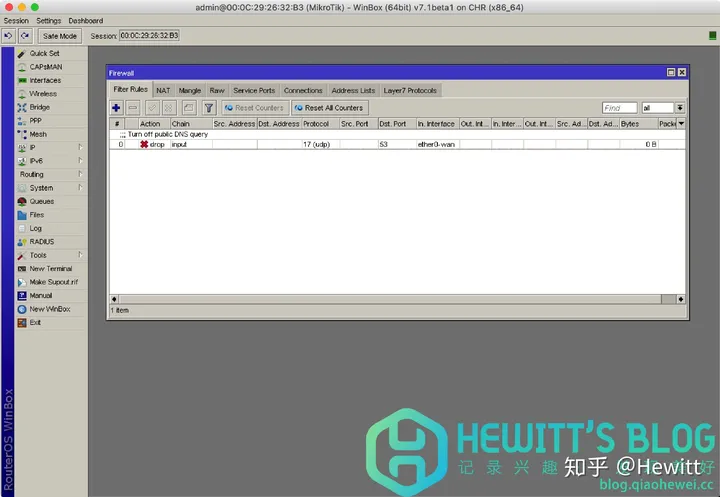Viewport: 720px width, 497px height.
Task: Expand the IPv6 submenu arrow
Action: (x=80, y=160)
